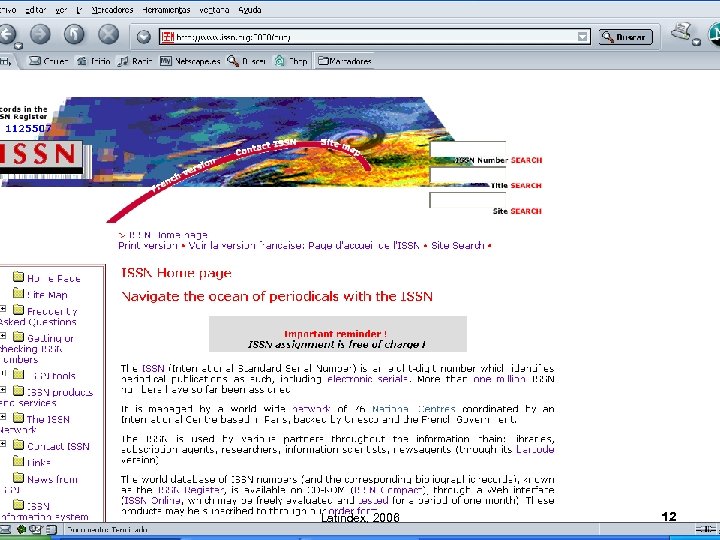Click the address book icon in the status bar
This screenshot has width=720, height=540.
click(x=52, y=529)
